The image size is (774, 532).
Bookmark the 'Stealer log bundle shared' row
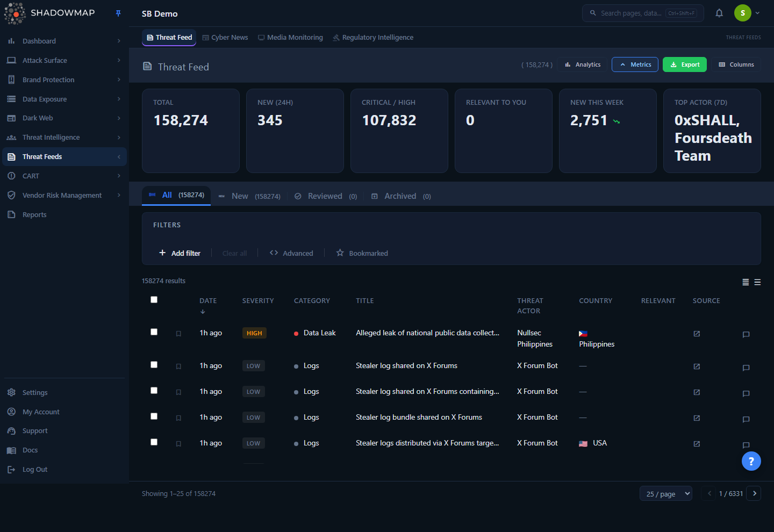pos(178,418)
